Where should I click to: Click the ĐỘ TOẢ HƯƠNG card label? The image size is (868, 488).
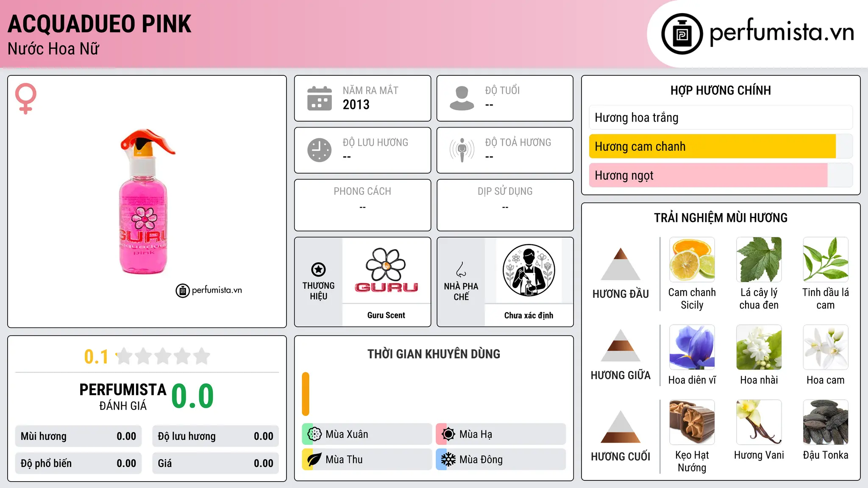pos(518,142)
